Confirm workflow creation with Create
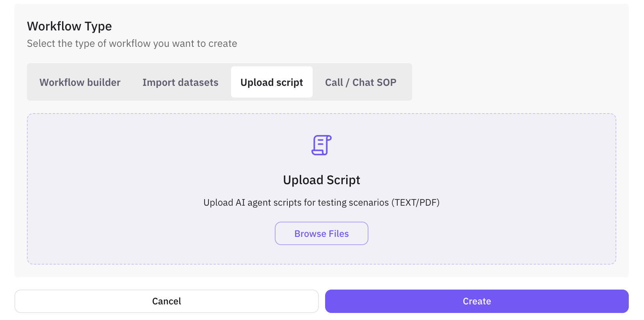The width and height of the screenshot is (644, 320). tap(477, 301)
